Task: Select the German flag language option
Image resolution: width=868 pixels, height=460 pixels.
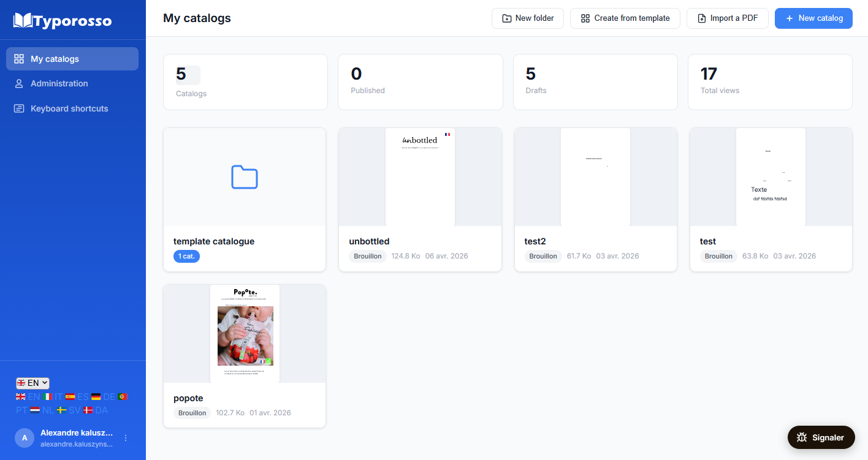Action: 96,397
